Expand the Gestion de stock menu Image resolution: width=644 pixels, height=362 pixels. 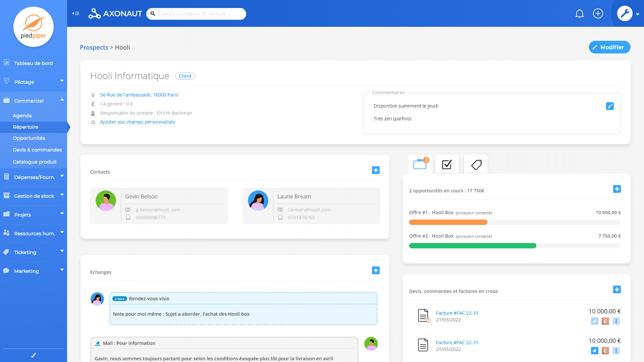click(34, 196)
